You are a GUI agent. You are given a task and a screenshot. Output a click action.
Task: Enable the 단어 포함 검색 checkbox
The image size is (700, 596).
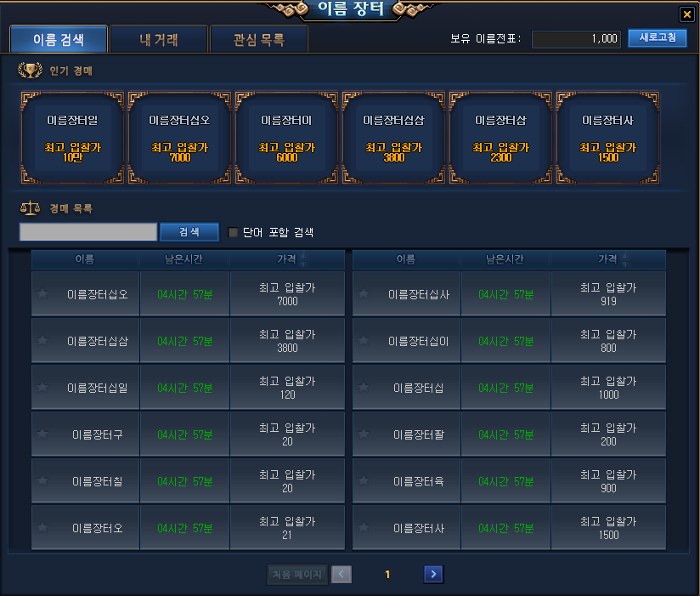233,232
